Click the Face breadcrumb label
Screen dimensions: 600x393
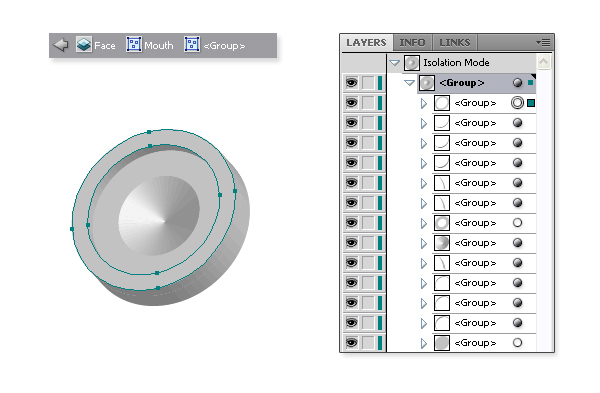pyautogui.click(x=105, y=46)
